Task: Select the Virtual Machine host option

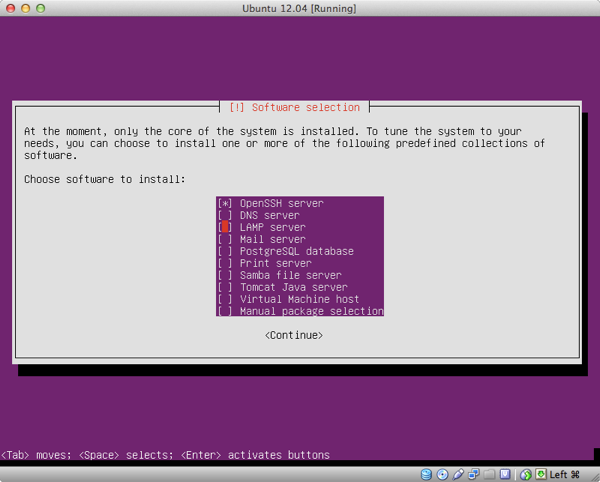Action: coord(224,300)
